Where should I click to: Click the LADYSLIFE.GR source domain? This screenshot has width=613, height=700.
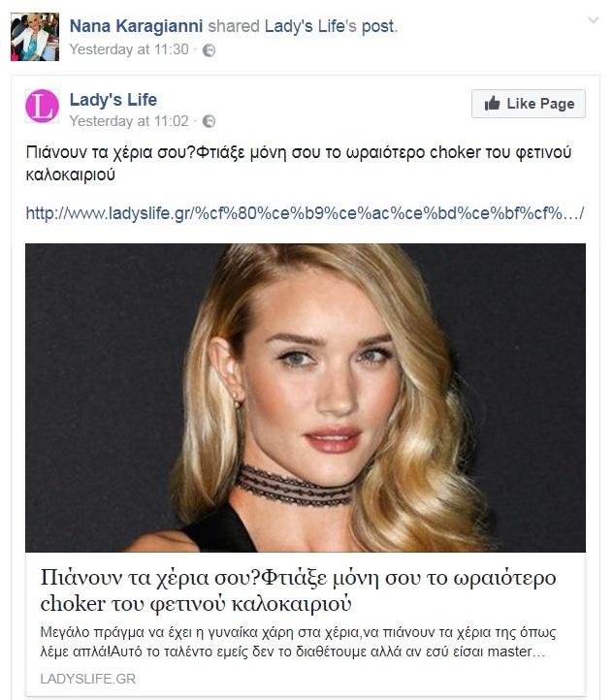click(88, 679)
